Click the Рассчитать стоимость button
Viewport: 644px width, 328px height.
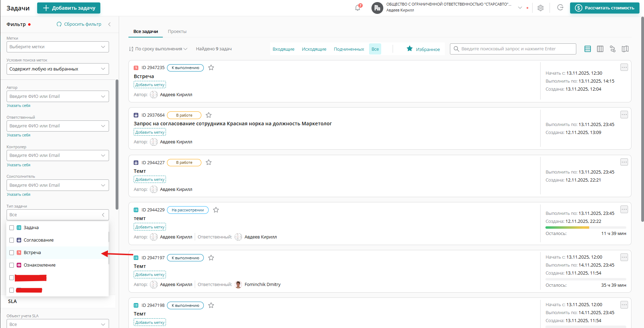click(x=605, y=8)
